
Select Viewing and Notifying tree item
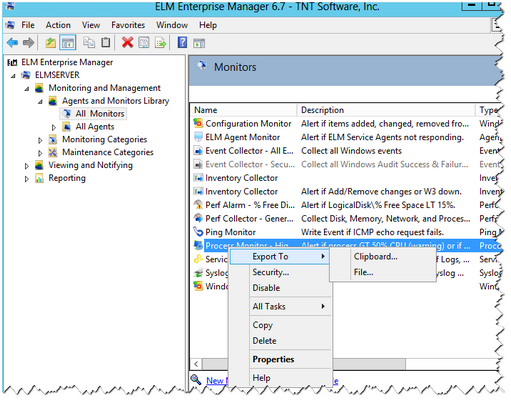pos(90,165)
